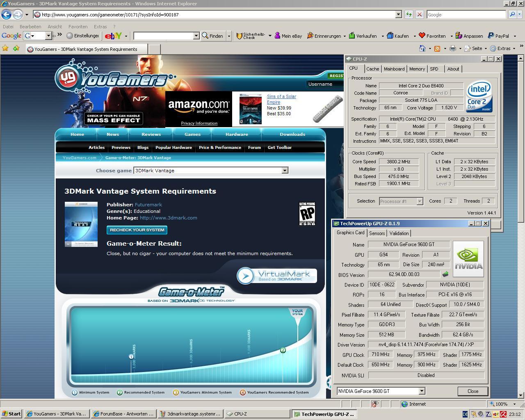This screenshot has height=420, width=525.
Task: Click the 3DMark Vantage box art thumbnail
Action: pyautogui.click(x=81, y=224)
